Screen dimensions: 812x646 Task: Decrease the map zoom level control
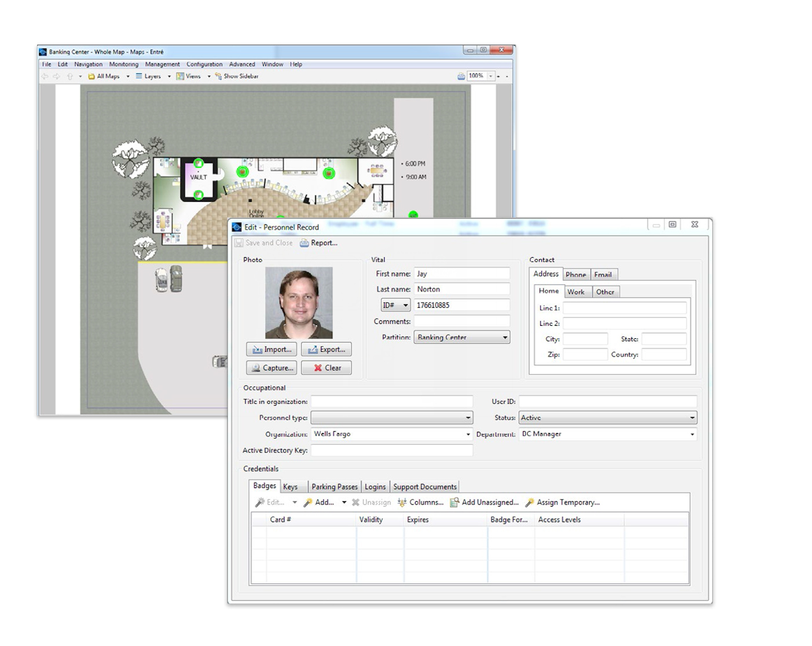coord(506,76)
